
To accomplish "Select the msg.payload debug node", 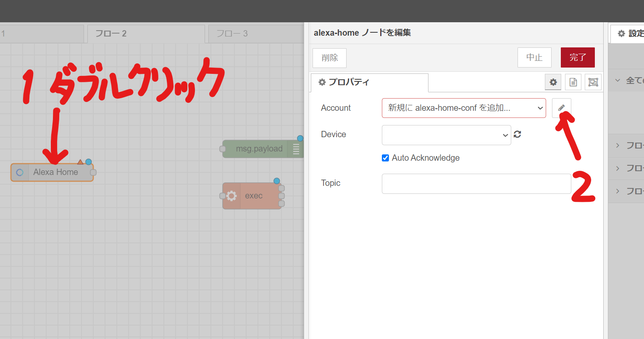I will click(x=263, y=149).
